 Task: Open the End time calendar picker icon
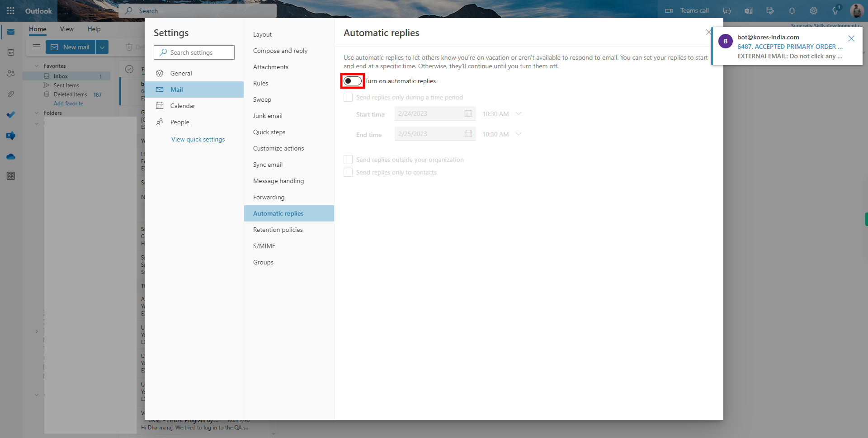(x=468, y=134)
